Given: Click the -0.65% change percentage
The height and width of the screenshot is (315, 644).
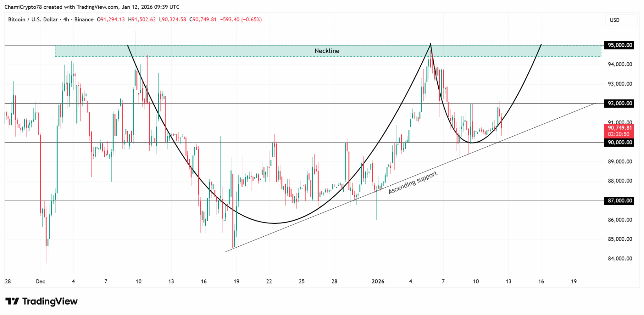Looking at the screenshot, I should tap(252, 20).
